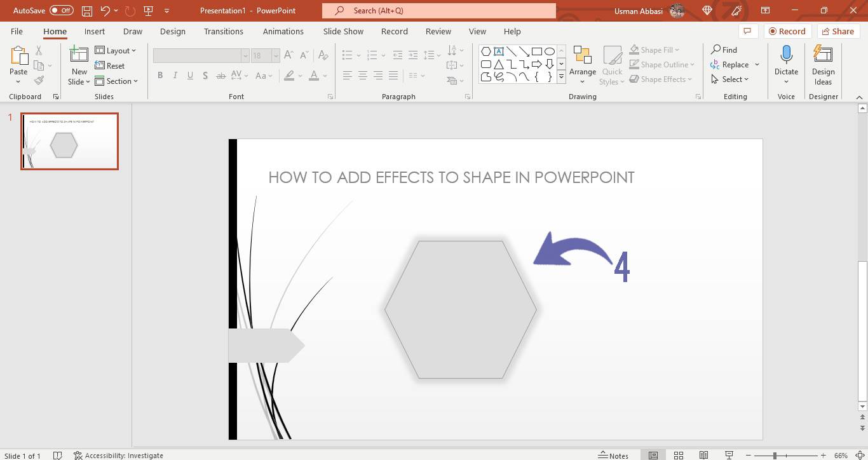868x460 pixels.
Task: Open Design Ideas pane
Action: [823, 65]
